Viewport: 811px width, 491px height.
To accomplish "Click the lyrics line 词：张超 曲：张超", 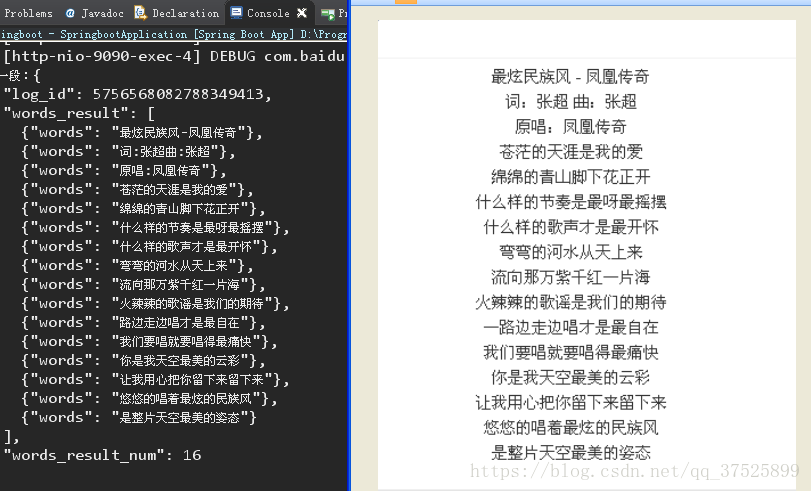I will 570,102.
